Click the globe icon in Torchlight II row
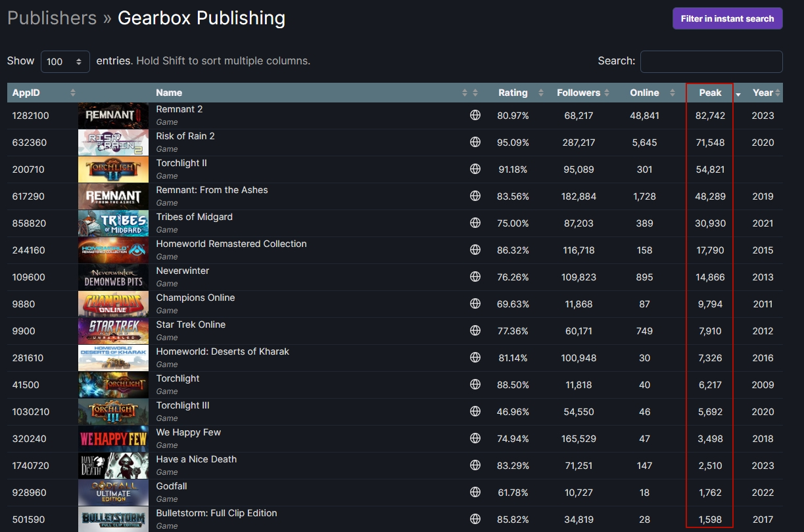Image resolution: width=804 pixels, height=532 pixels. pyautogui.click(x=475, y=169)
